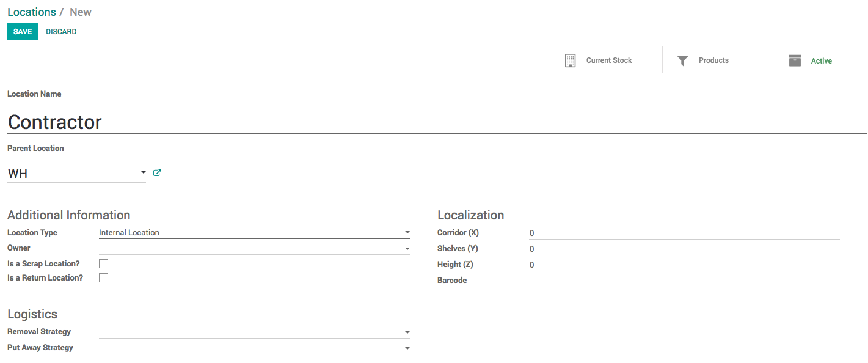The height and width of the screenshot is (363, 868).
Task: Focus the Corridor (X) input field
Action: point(684,233)
